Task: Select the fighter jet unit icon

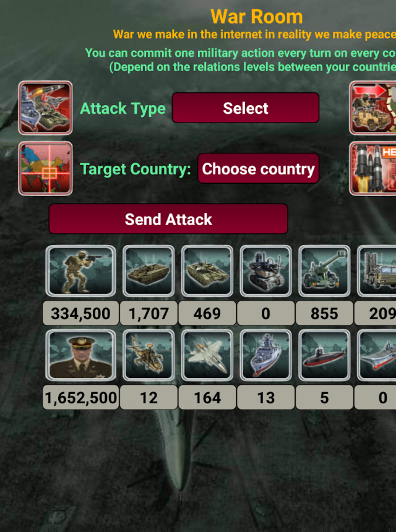Action: coord(207,355)
